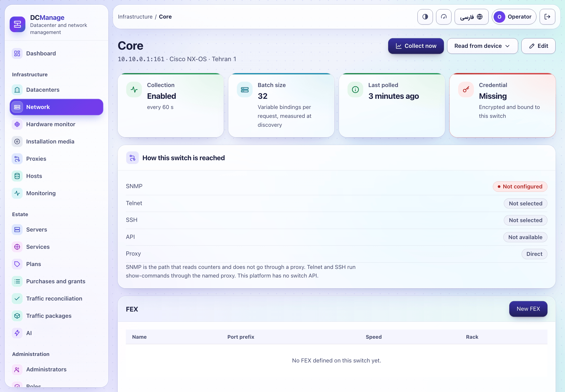Click the Proxies sidebar icon
This screenshot has width=565, height=392.
coord(17,159)
